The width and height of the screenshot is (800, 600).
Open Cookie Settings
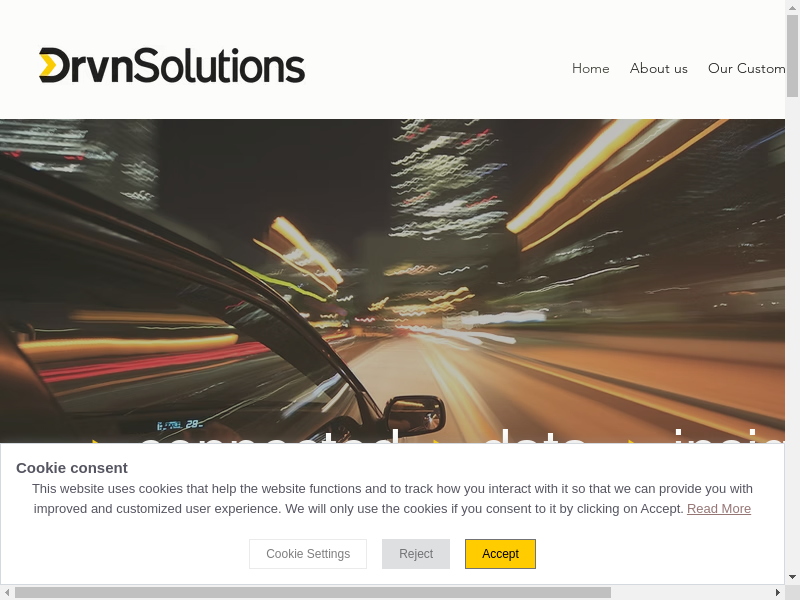(308, 554)
